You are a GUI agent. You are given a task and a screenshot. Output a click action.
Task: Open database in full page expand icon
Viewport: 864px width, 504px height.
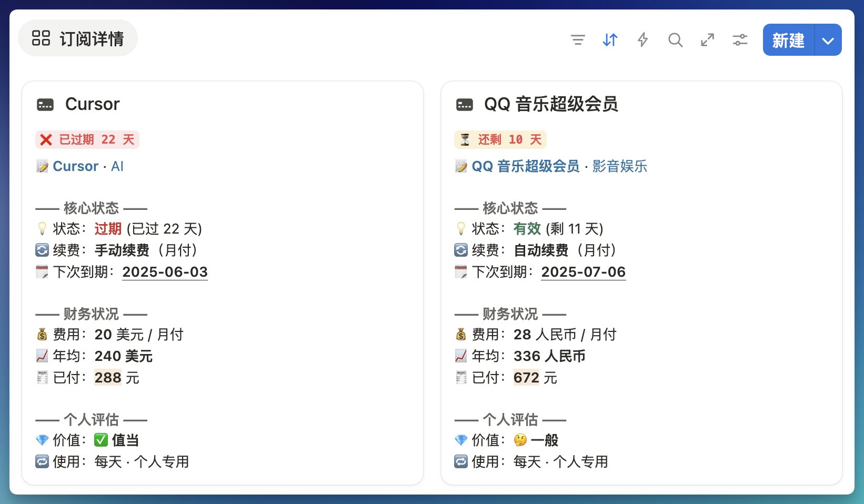(x=708, y=40)
